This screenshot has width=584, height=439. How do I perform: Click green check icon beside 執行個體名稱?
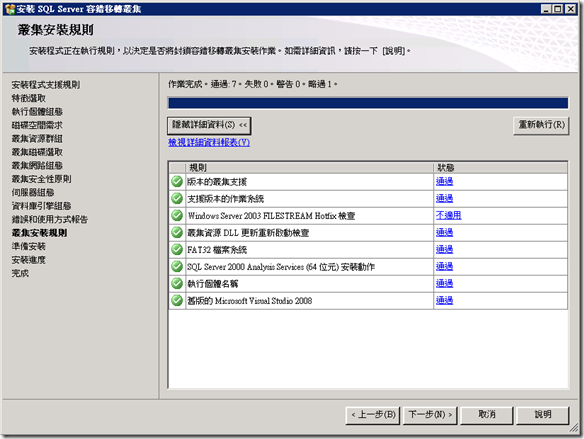pos(177,284)
